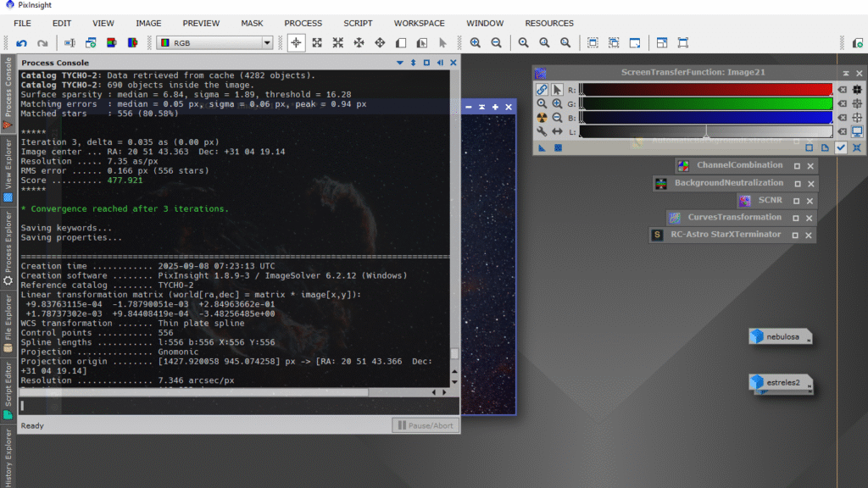The image size is (868, 488).
Task: Select the Zoom Out magnifier in main toolbar
Action: [497, 43]
